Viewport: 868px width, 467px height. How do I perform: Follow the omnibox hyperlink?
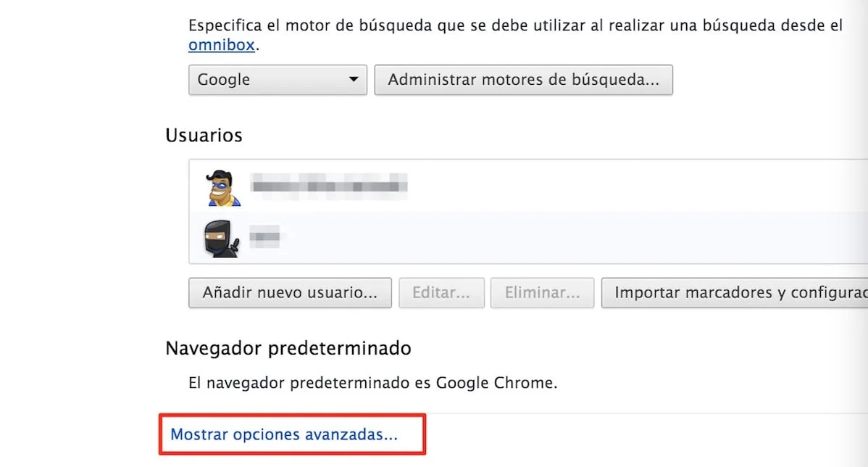222,45
